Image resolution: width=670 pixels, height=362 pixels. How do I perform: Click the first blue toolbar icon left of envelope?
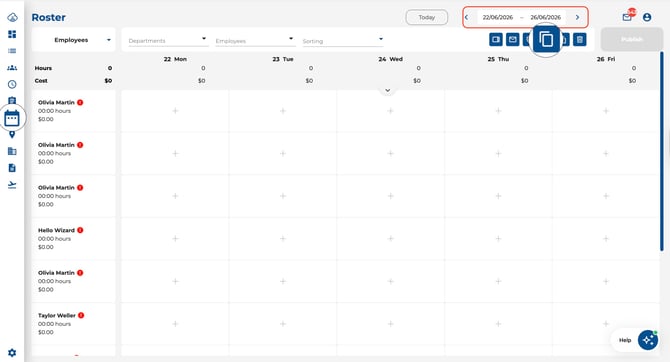pos(496,40)
